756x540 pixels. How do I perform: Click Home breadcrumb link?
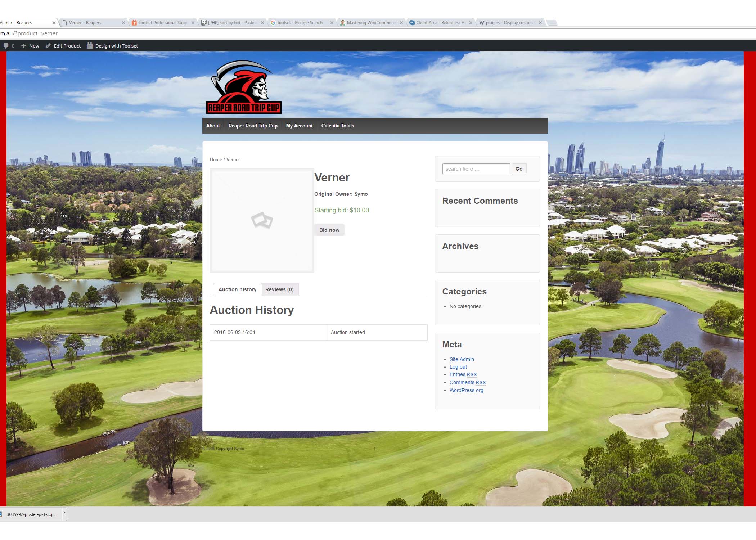pyautogui.click(x=216, y=159)
